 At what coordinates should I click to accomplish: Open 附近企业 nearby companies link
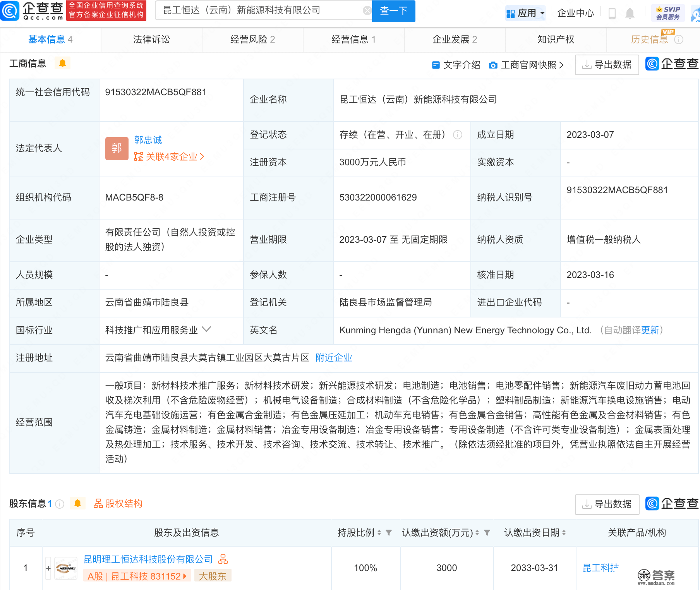pyautogui.click(x=334, y=358)
